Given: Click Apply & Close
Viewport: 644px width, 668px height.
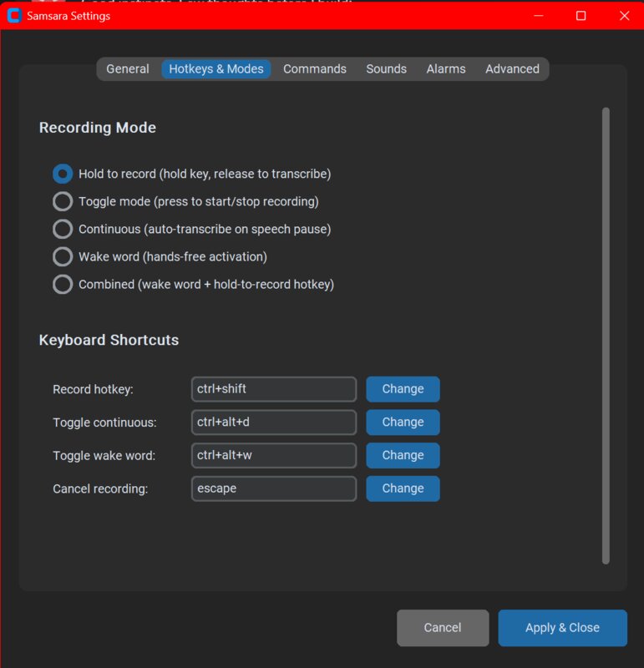Looking at the screenshot, I should tap(562, 628).
